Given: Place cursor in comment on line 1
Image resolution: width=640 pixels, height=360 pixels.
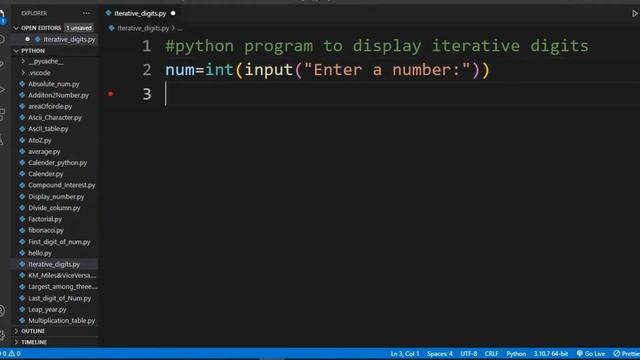Looking at the screenshot, I should [x=376, y=46].
